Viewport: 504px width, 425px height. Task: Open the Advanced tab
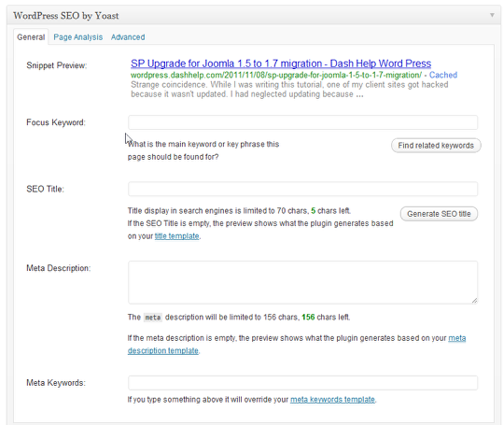click(x=128, y=37)
